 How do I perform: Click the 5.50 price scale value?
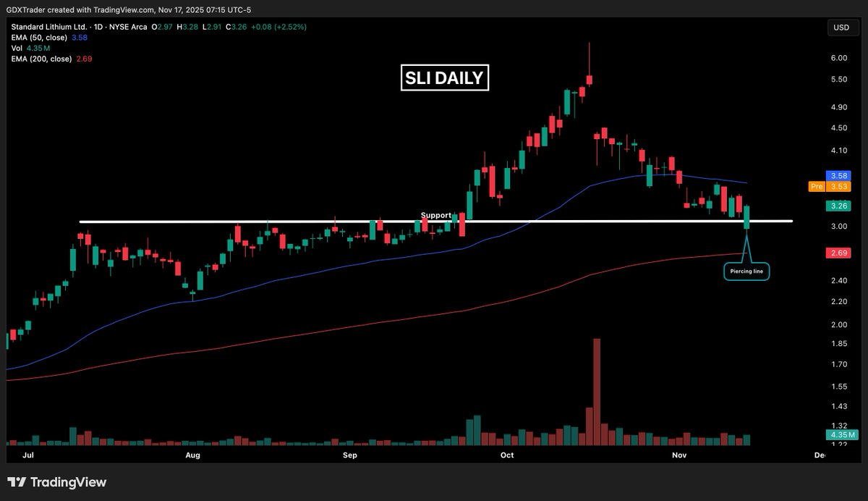pyautogui.click(x=838, y=80)
